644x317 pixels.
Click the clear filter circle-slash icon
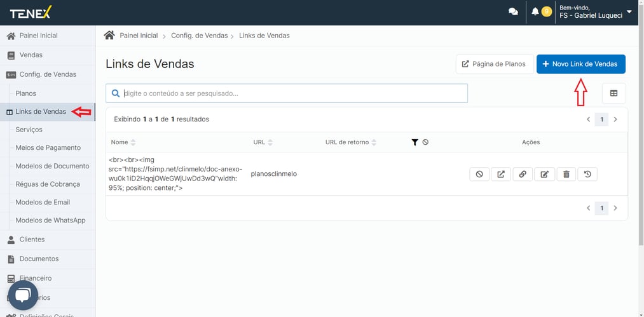click(425, 142)
